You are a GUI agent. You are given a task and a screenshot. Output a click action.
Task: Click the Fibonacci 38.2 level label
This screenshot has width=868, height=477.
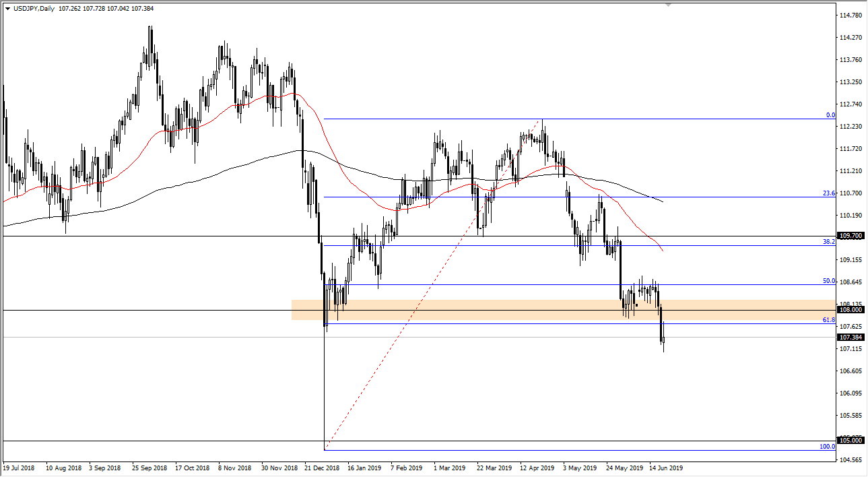pos(829,242)
